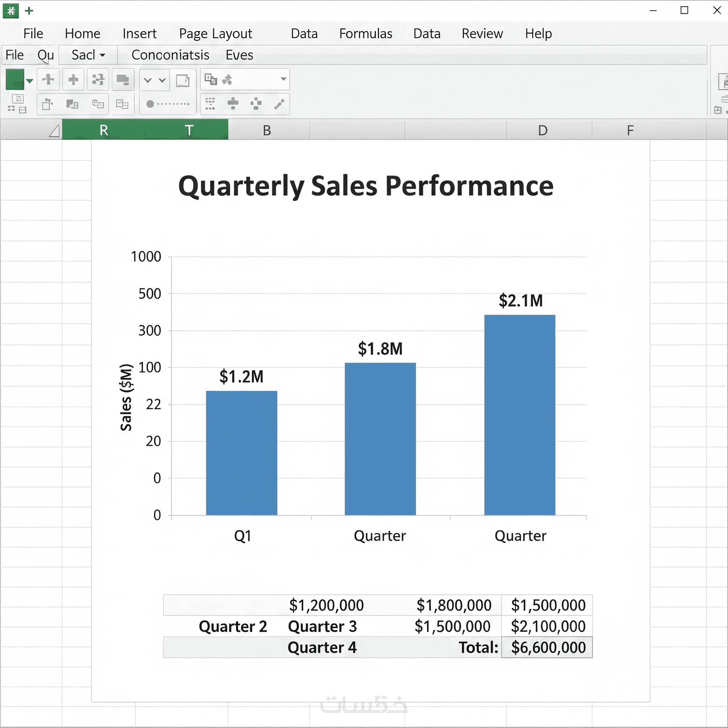The image size is (728, 728).
Task: Open the Insert menu tab
Action: coord(139,33)
